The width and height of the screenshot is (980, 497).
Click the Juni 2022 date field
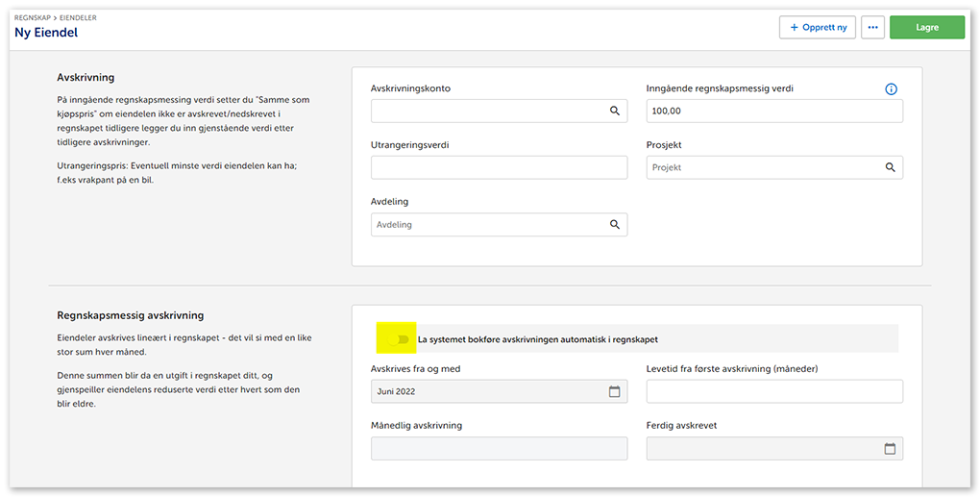tap(487, 391)
